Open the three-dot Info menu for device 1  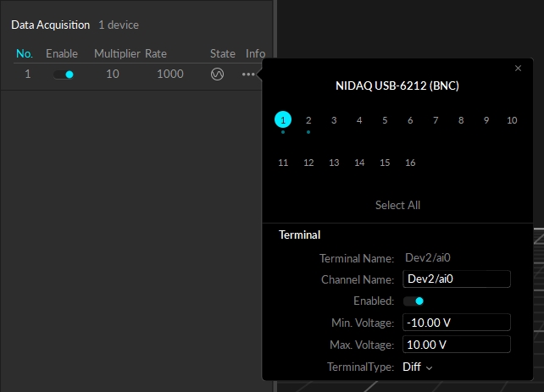pyautogui.click(x=247, y=75)
